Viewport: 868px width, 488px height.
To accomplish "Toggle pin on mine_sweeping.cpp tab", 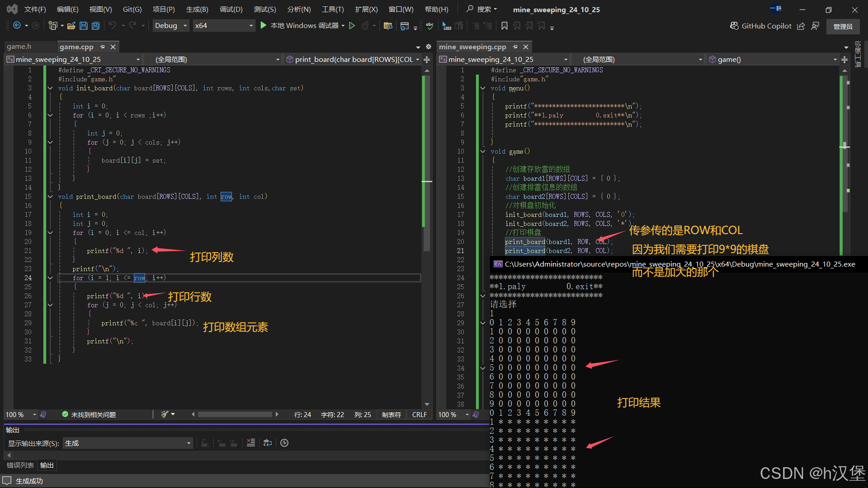I will tap(515, 47).
